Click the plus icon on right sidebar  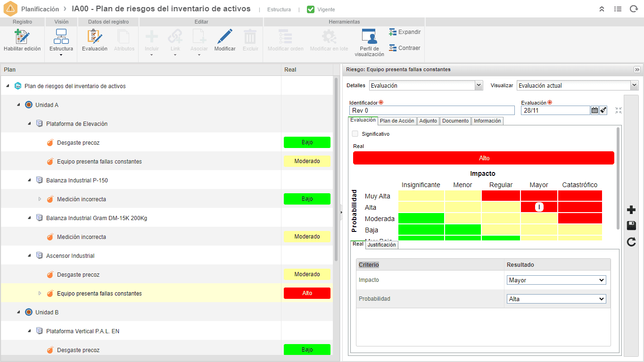[x=631, y=210]
